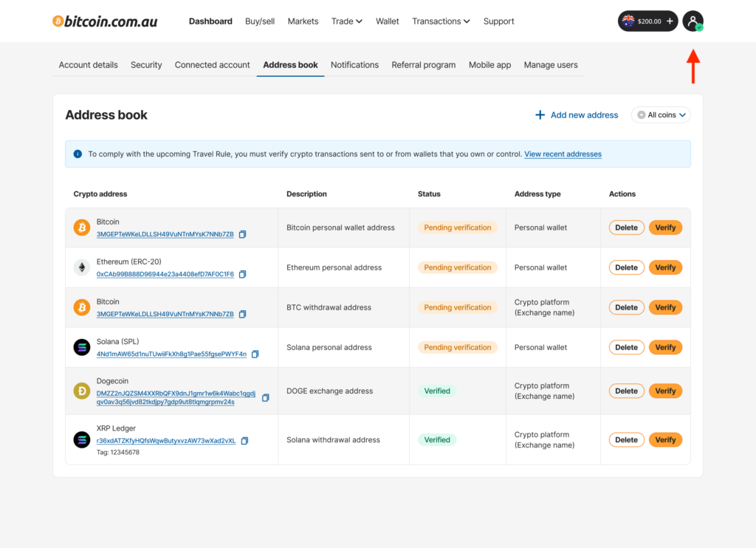Switch to the Manage users tab
The width and height of the screenshot is (756, 548).
(551, 65)
